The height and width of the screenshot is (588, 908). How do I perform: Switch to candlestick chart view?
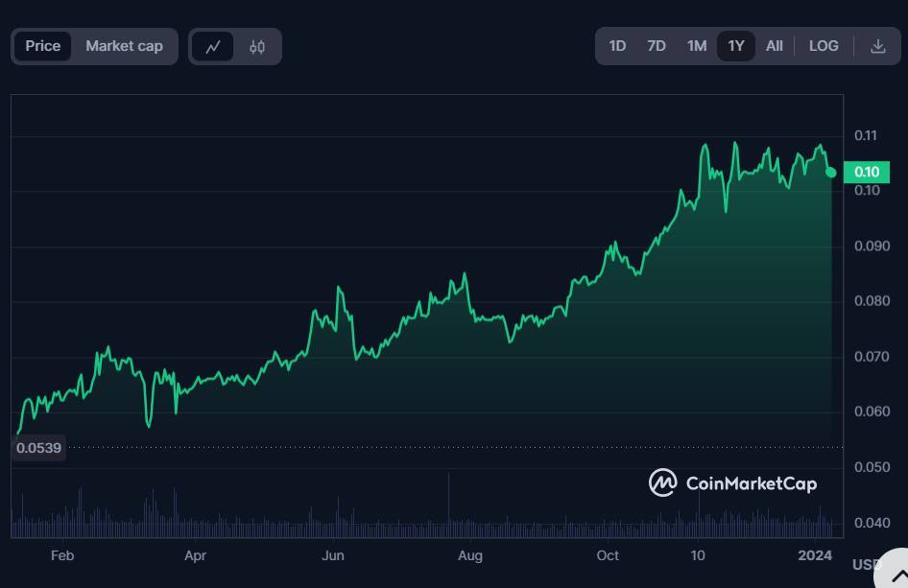255,45
